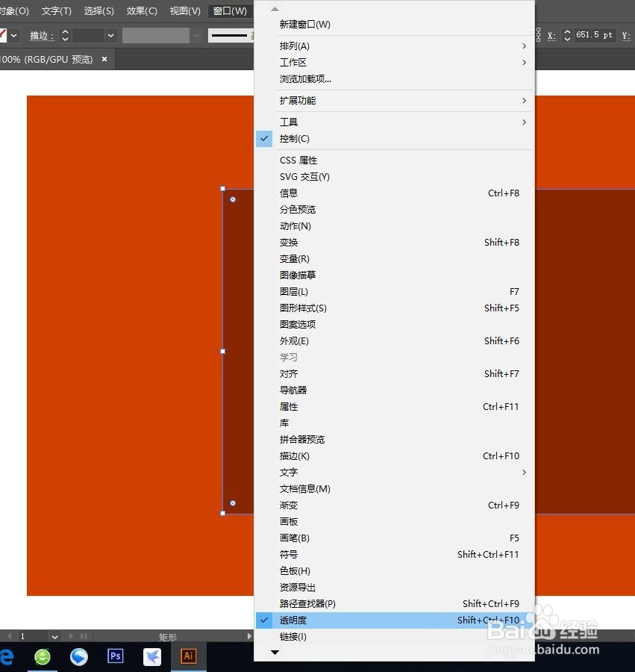Click the stroke weight stepper control
The width and height of the screenshot is (635, 672).
coord(65,36)
